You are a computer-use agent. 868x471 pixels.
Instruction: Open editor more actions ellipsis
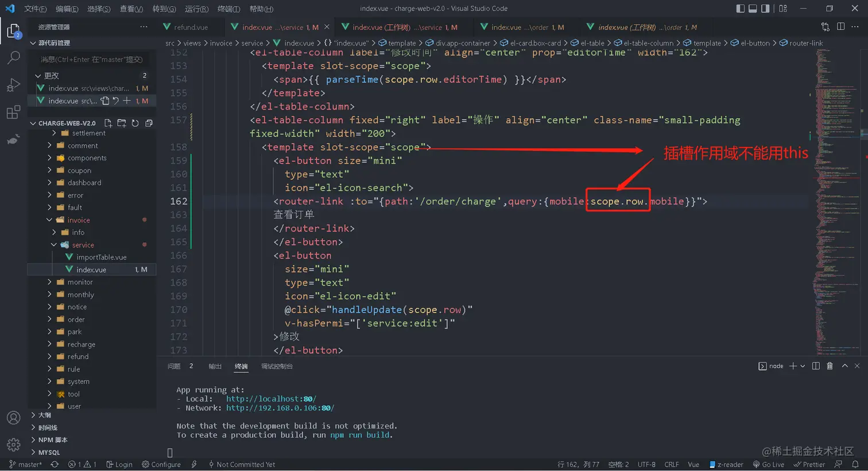tap(855, 27)
